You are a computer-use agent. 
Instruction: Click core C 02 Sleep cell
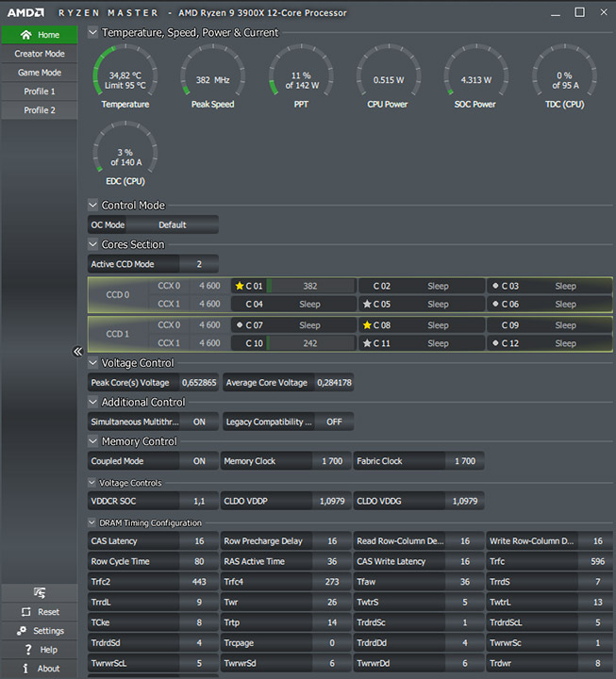422,286
